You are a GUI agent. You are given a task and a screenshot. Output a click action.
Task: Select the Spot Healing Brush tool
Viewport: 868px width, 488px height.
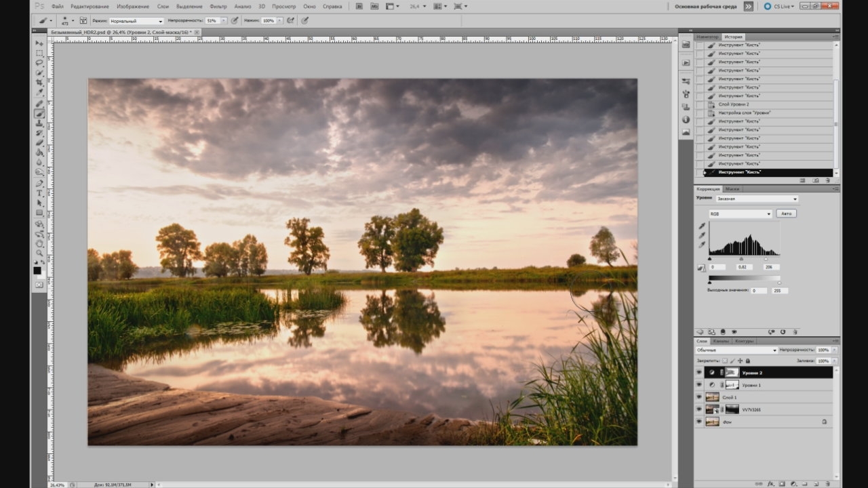click(x=39, y=104)
